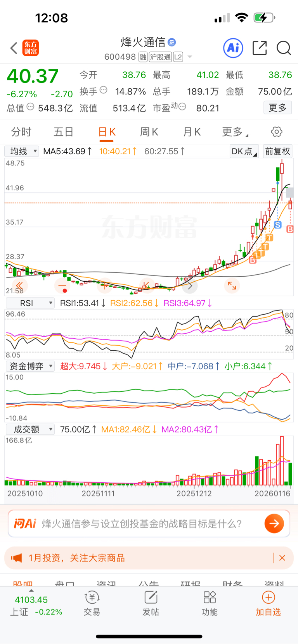Switch to the 月K tab

[x=192, y=132]
